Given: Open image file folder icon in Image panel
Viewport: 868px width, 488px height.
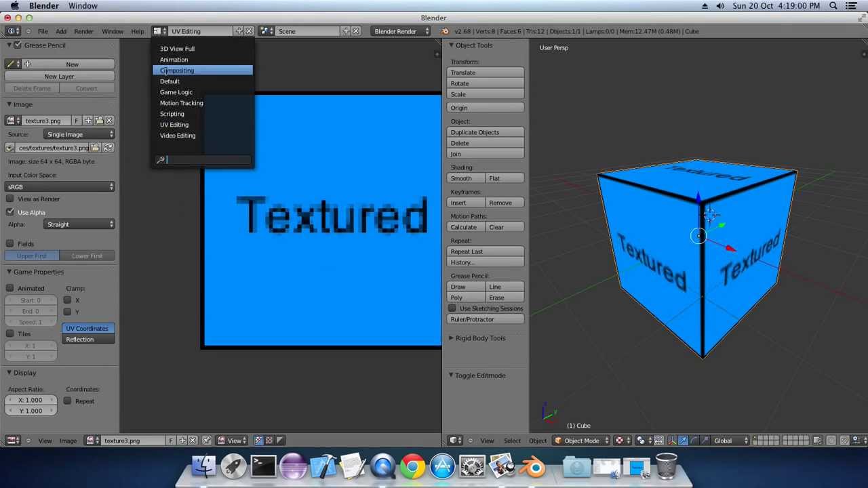Looking at the screenshot, I should tap(99, 121).
